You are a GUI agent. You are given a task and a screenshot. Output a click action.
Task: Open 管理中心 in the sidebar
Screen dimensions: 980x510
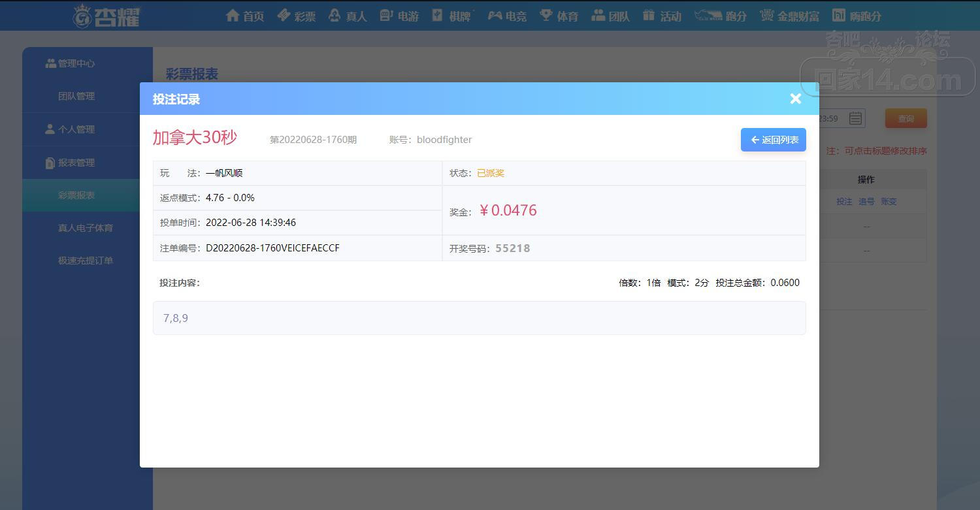pos(76,63)
